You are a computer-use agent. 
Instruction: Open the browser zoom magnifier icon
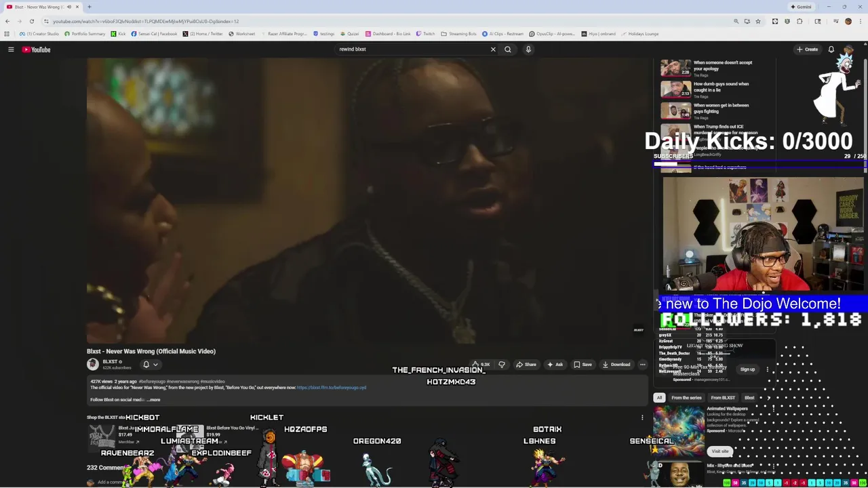pyautogui.click(x=736, y=21)
